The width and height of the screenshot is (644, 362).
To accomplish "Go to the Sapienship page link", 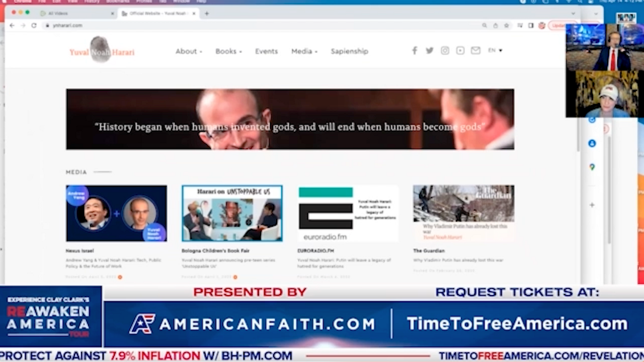I will pos(349,51).
